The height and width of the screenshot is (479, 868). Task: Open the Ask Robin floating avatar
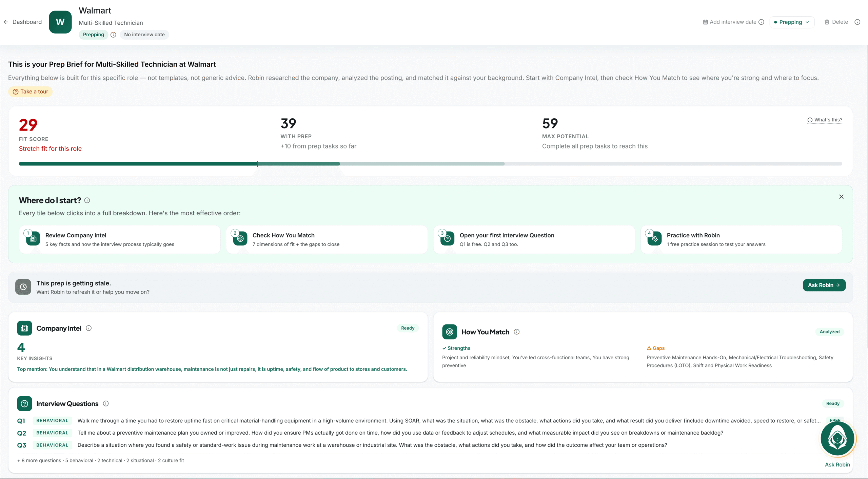coord(837,439)
